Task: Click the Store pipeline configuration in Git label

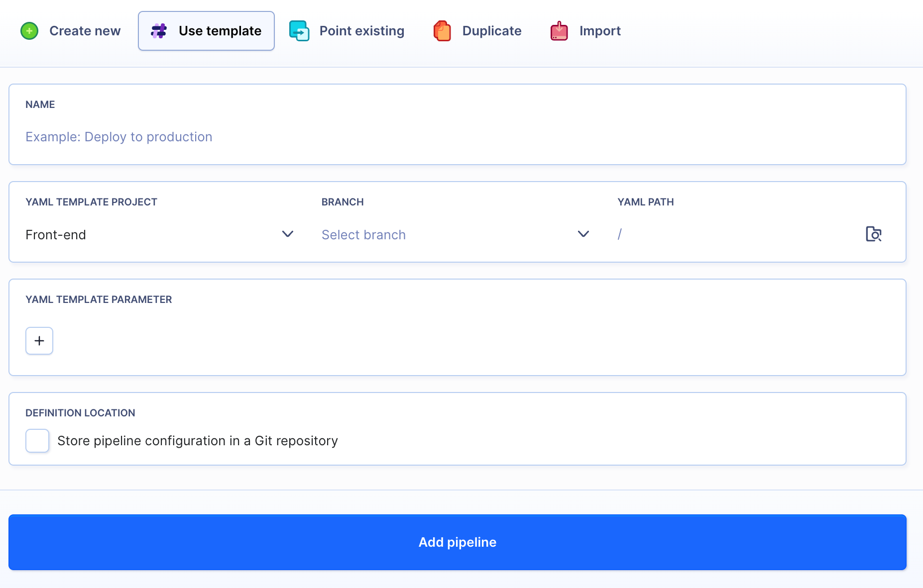Action: tap(198, 441)
